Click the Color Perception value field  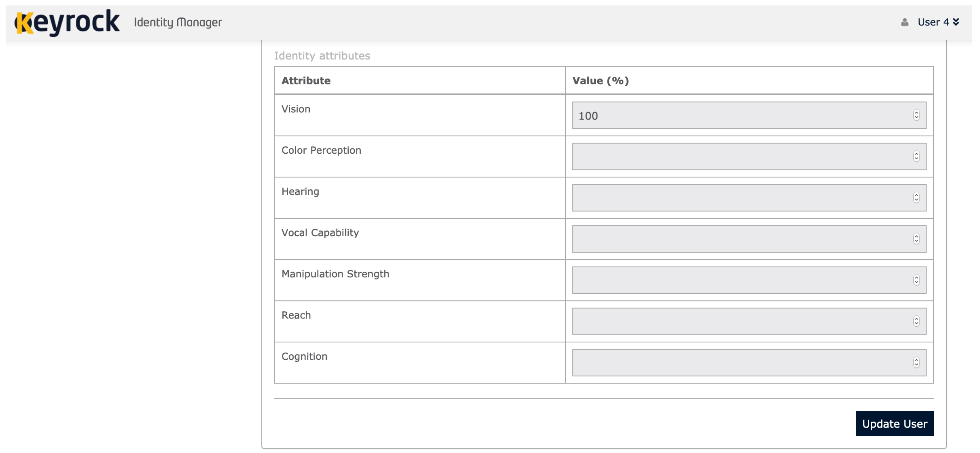coord(742,156)
